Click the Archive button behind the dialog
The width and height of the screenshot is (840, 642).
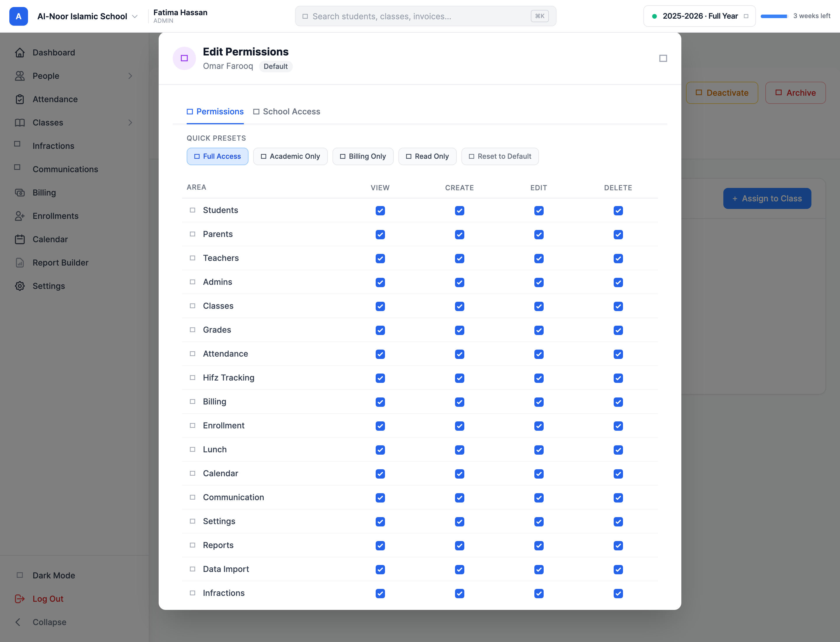795,93
